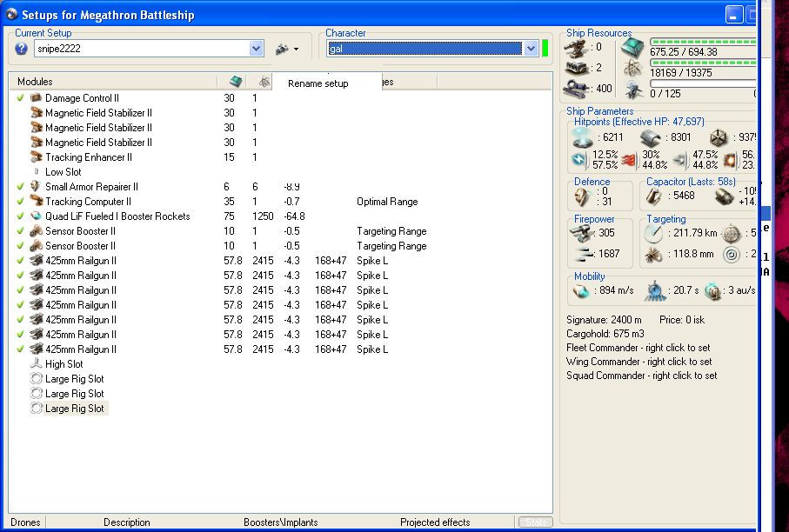Click the green character skill color indicator
789x532 pixels.
point(545,49)
